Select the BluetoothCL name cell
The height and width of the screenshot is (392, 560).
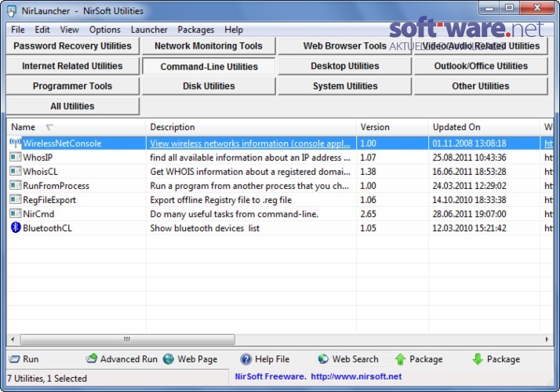pos(48,228)
